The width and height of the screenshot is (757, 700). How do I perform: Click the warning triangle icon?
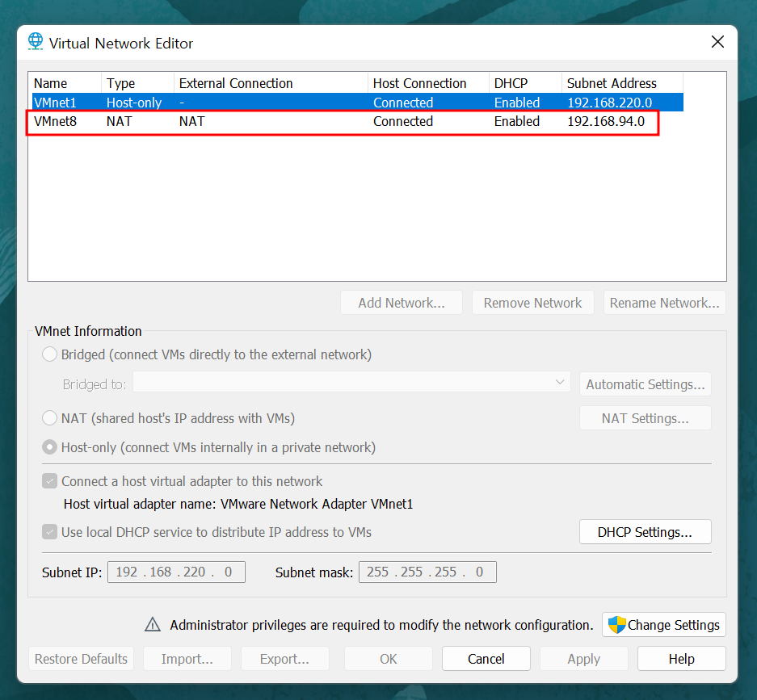153,624
